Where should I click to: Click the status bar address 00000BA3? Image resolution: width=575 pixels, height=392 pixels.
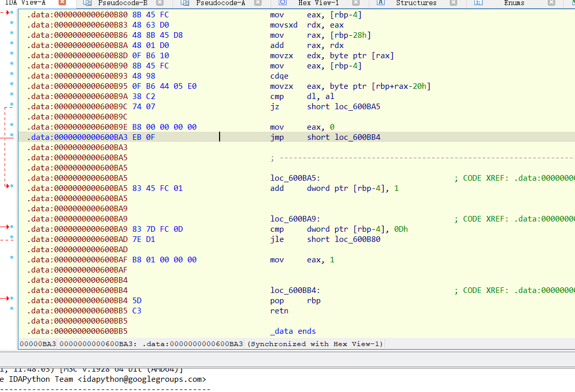point(38,344)
